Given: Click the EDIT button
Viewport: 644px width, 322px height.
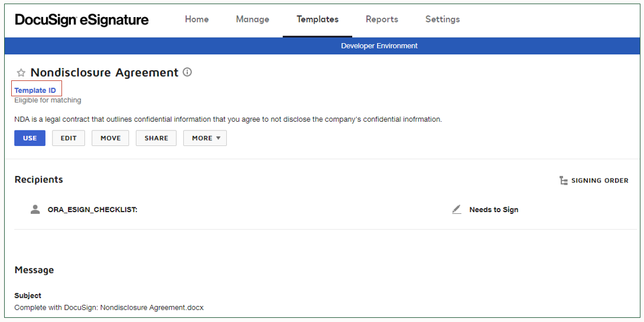Looking at the screenshot, I should click(69, 138).
